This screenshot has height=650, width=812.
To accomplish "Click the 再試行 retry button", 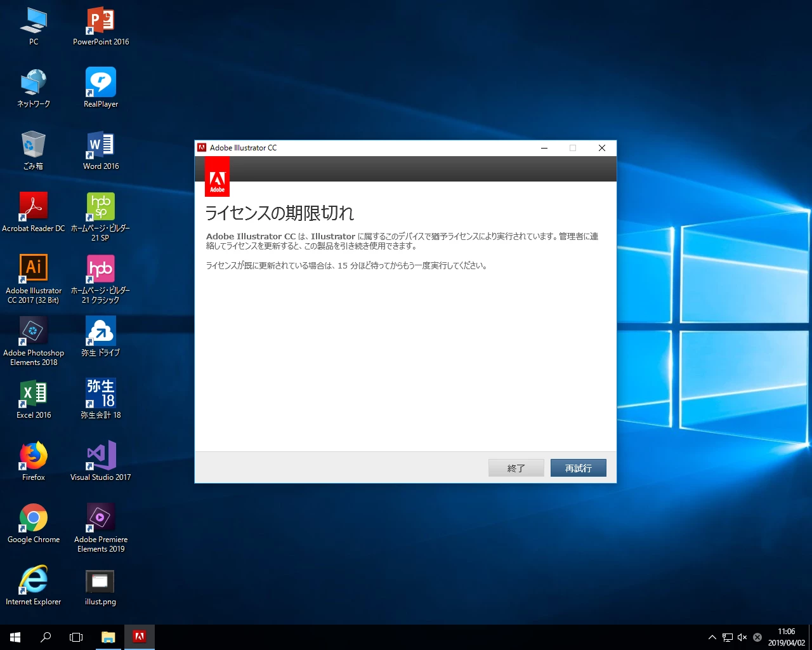I will [579, 468].
